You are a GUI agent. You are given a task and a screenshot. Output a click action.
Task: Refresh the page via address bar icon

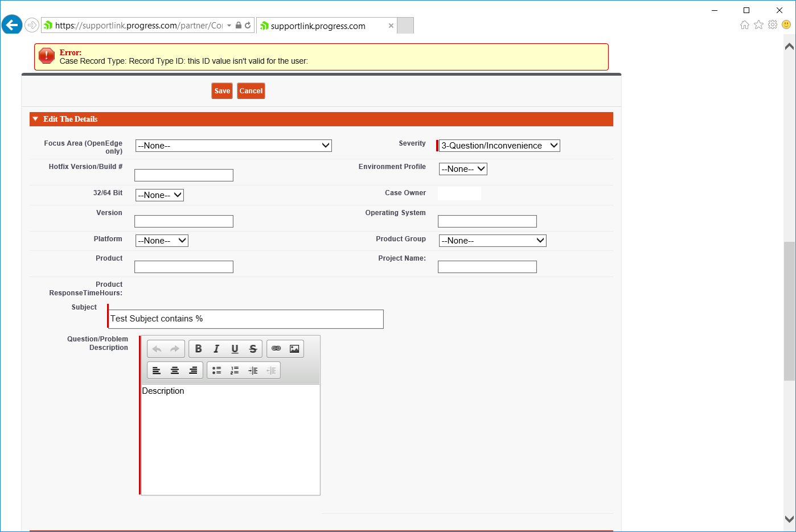coord(248,26)
